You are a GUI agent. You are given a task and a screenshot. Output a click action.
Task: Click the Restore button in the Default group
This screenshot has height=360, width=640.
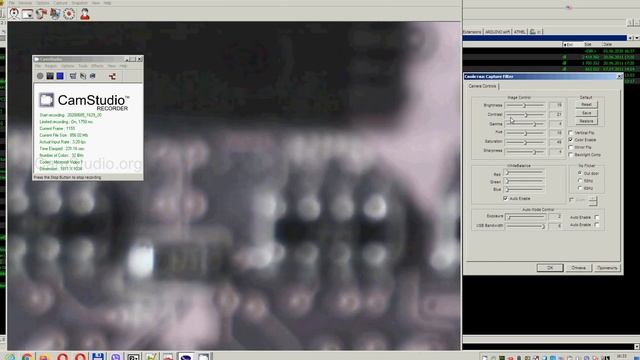587,121
